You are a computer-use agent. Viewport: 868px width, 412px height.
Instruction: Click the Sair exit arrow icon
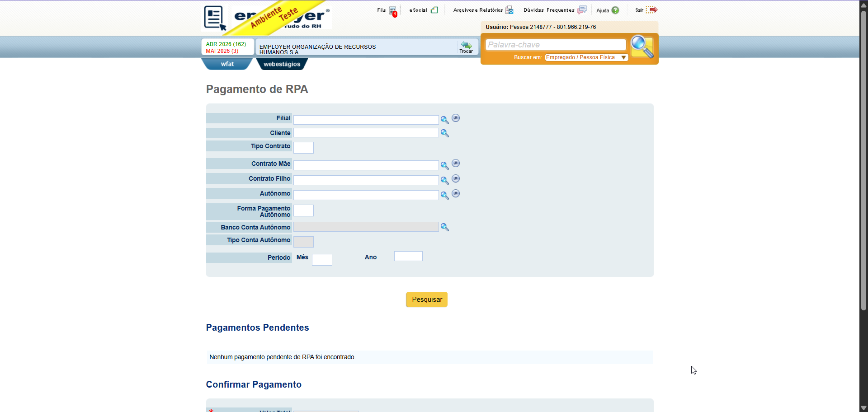(x=651, y=10)
